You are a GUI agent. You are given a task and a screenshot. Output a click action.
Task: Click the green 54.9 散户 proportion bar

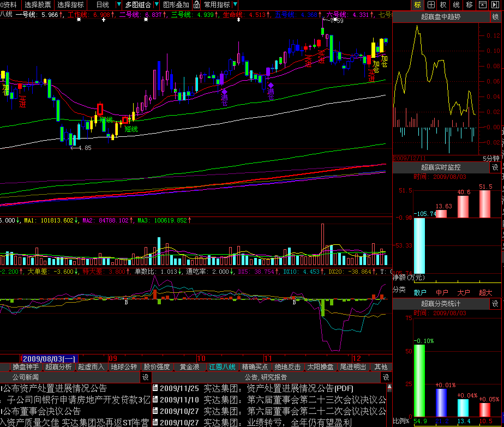[419, 381]
